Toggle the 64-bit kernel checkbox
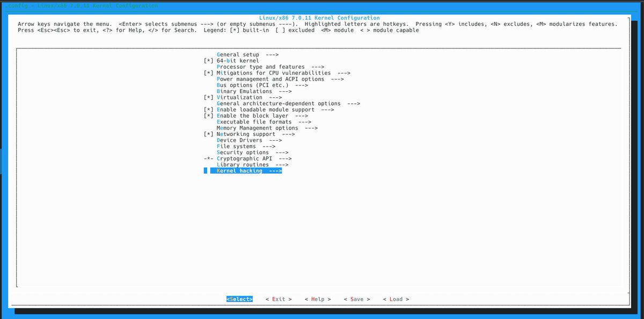The width and height of the screenshot is (644, 319). pos(209,61)
